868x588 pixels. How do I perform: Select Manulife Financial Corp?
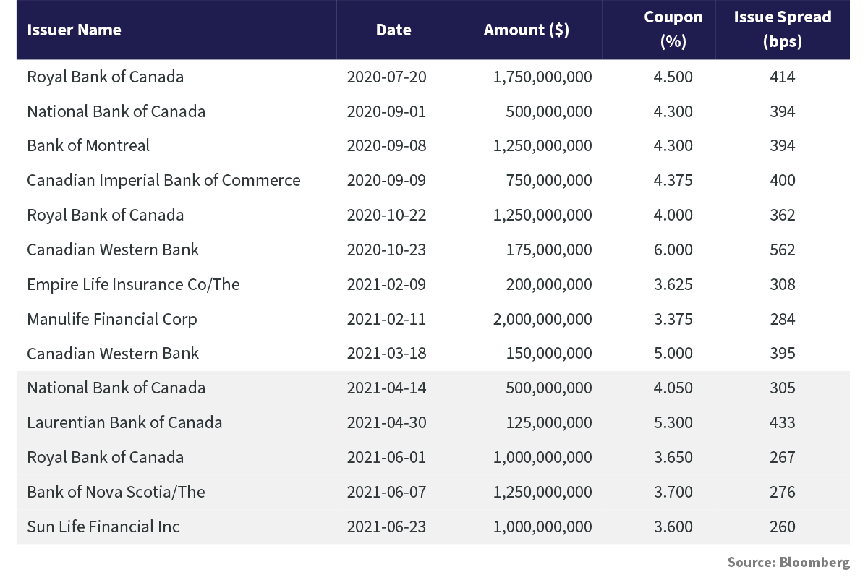[x=112, y=319]
